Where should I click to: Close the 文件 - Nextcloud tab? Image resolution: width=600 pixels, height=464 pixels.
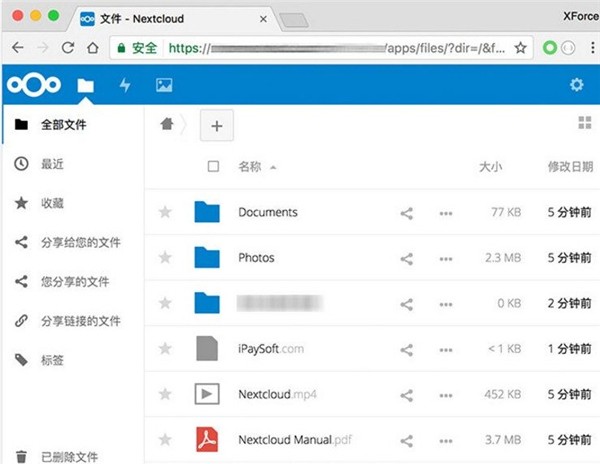(x=263, y=19)
